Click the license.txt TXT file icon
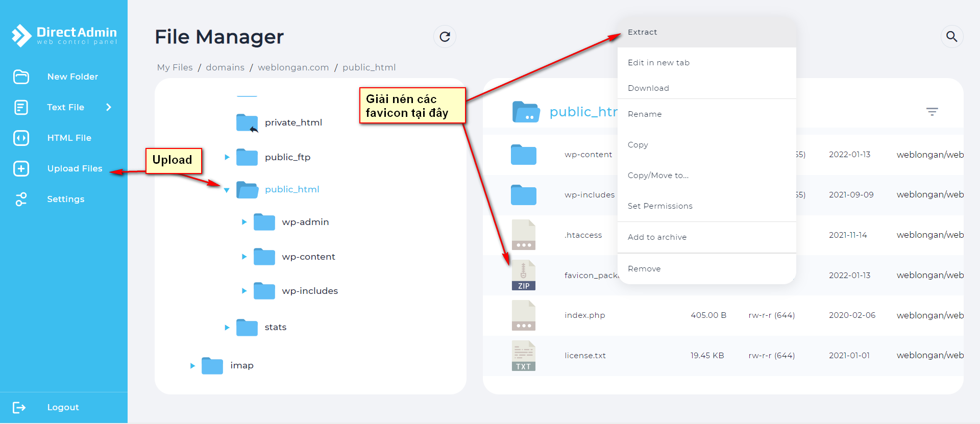980x424 pixels. 524,356
